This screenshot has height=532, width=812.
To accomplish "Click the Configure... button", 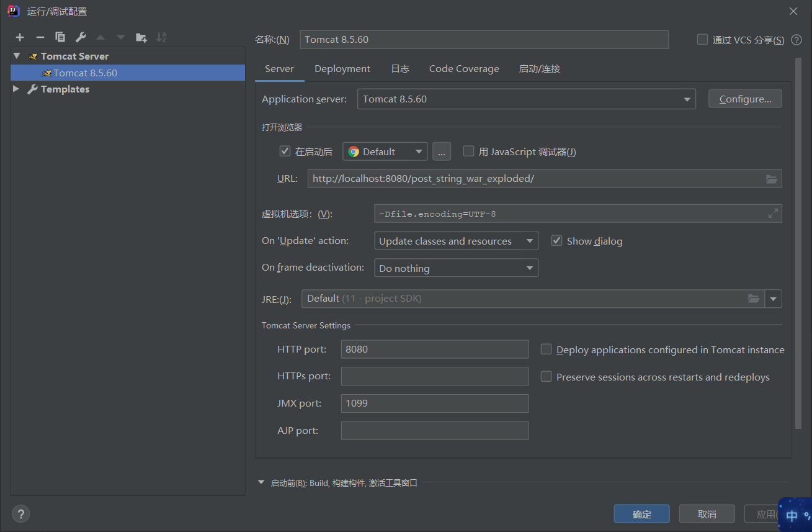I will [x=745, y=99].
